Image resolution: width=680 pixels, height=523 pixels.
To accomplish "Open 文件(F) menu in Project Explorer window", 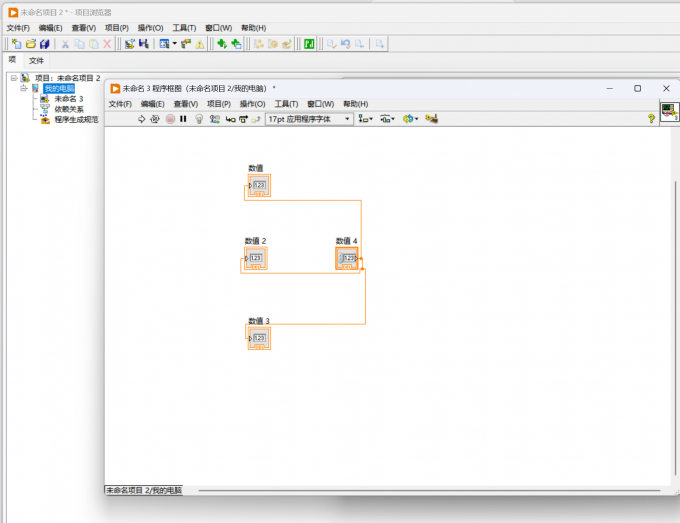I will pyautogui.click(x=18, y=28).
